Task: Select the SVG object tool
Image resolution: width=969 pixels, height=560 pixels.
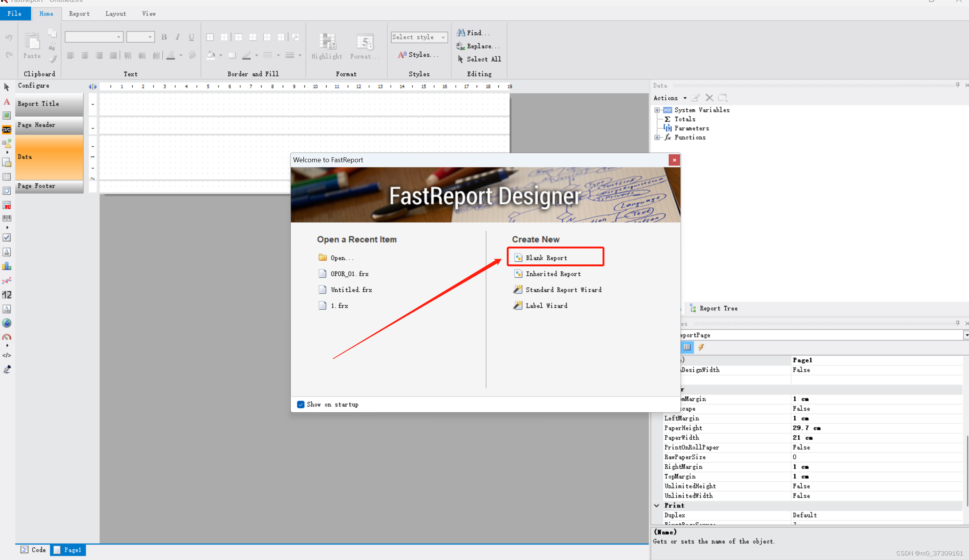Action: 6,130
